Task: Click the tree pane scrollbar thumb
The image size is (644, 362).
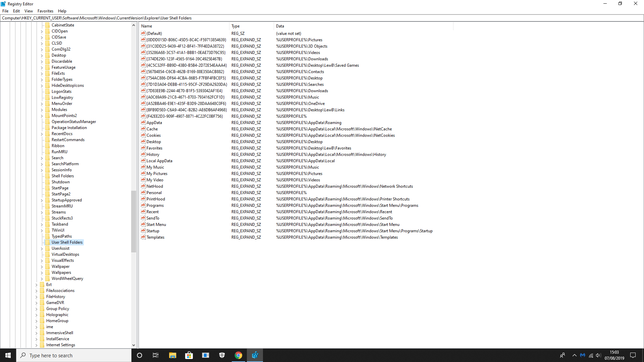Action: click(133, 221)
